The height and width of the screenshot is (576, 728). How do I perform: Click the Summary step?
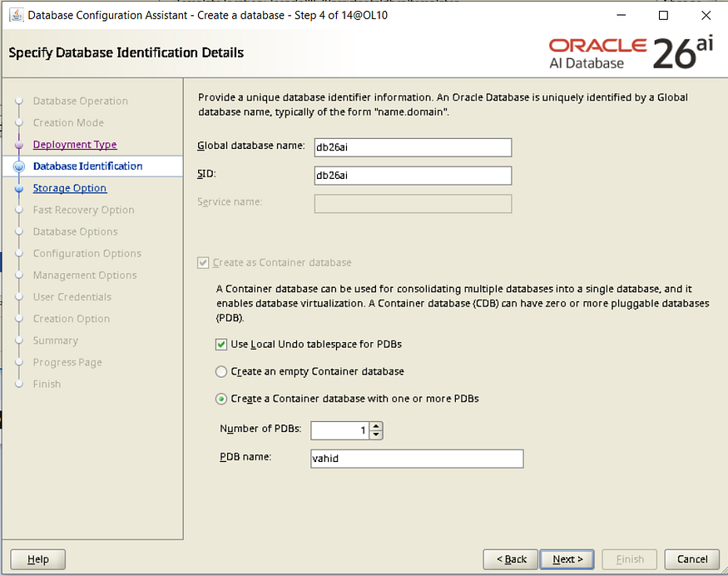pos(56,340)
